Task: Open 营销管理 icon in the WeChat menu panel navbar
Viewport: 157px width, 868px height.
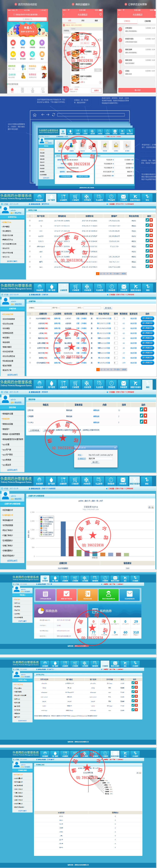Action: 112,384
